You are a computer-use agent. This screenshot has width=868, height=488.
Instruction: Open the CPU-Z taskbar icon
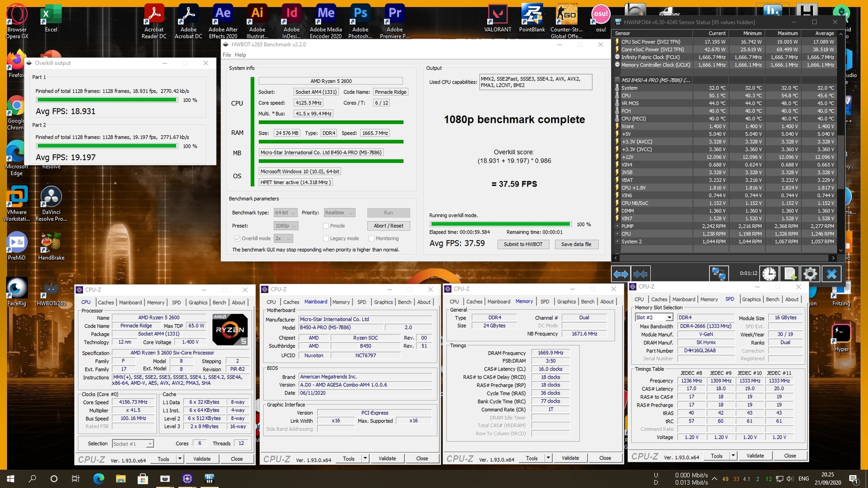coord(187,479)
